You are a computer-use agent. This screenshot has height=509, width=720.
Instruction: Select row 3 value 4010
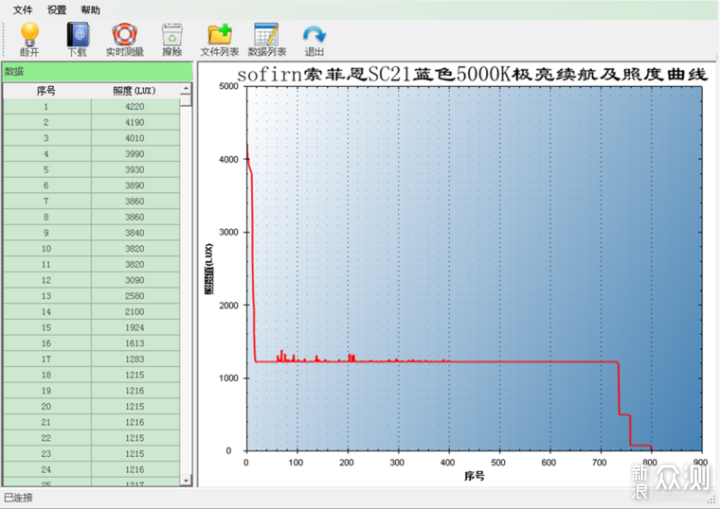point(135,138)
